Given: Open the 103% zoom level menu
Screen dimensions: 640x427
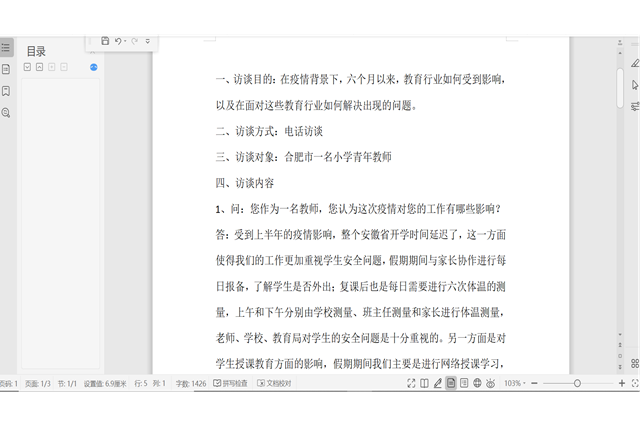Looking at the screenshot, I should [515, 383].
